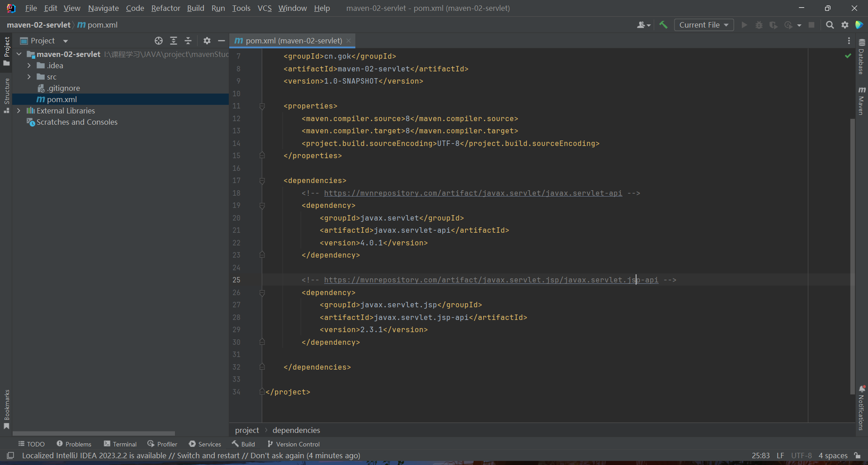Open Project panel options gear
The height and width of the screenshot is (465, 868).
coord(207,41)
